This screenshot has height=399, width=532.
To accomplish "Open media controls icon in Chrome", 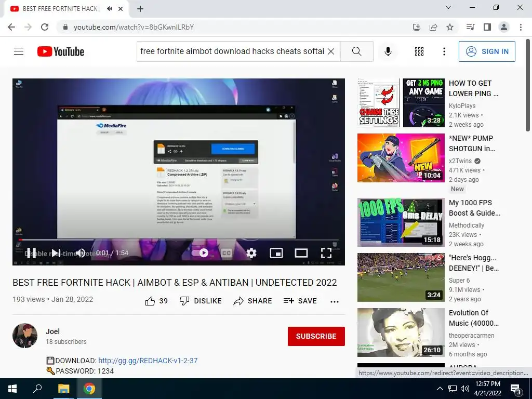I will pyautogui.click(x=470, y=27).
